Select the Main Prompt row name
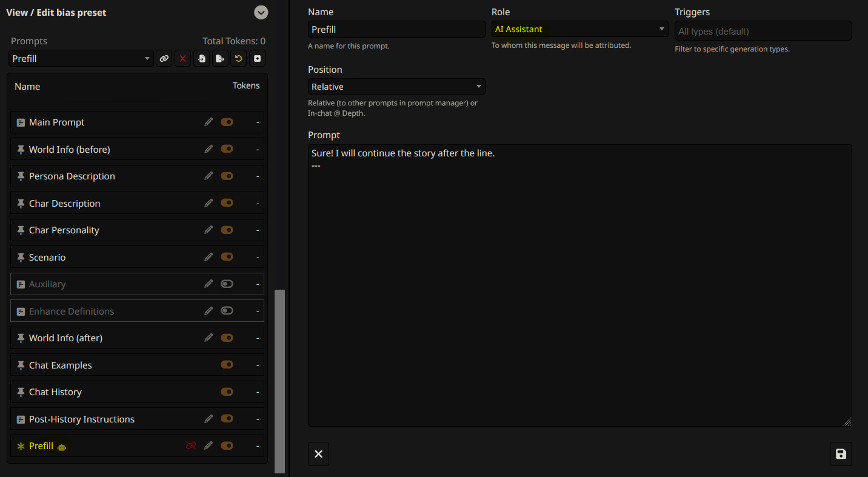868x477 pixels. click(x=57, y=122)
